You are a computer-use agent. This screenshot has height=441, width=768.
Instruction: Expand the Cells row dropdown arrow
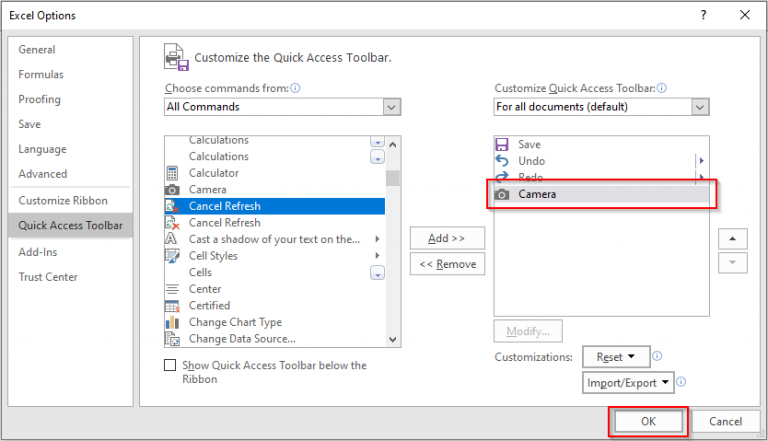377,273
